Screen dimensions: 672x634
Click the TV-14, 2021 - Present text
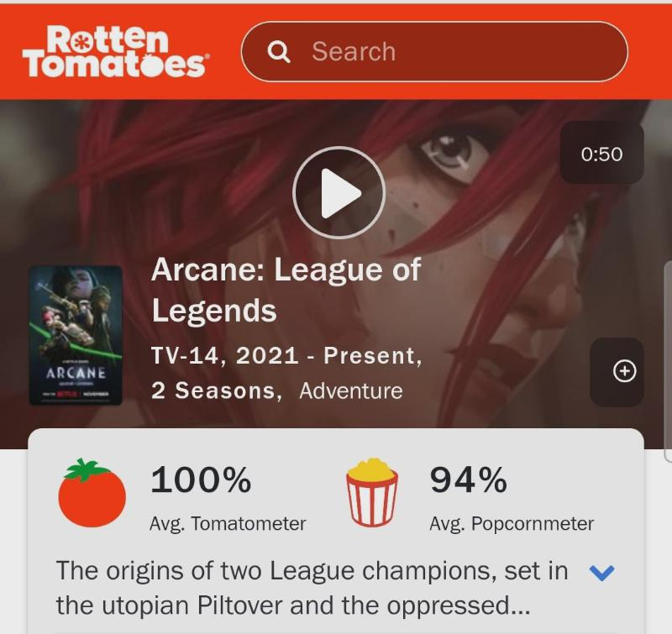[286, 356]
